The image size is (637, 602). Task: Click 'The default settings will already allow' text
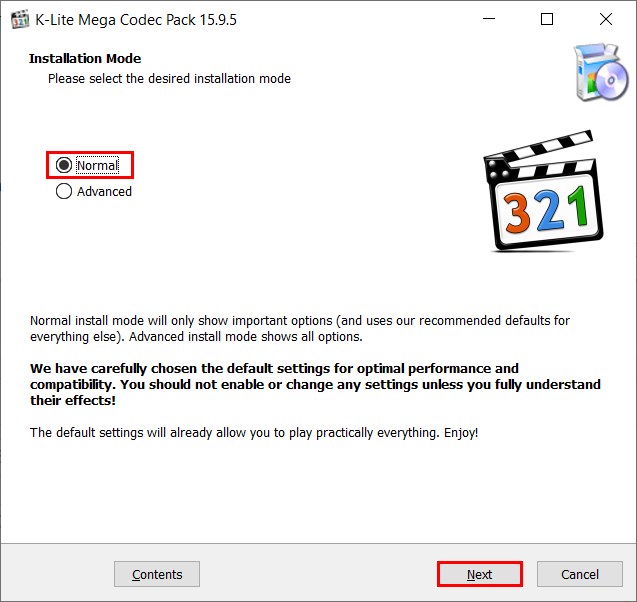coord(254,433)
